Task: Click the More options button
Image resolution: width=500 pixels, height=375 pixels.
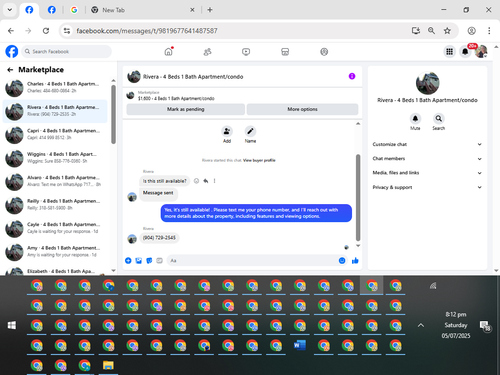Action: [x=302, y=109]
